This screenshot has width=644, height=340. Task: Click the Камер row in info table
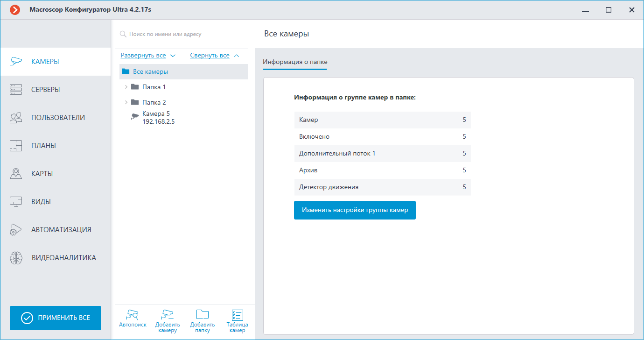[382, 120]
